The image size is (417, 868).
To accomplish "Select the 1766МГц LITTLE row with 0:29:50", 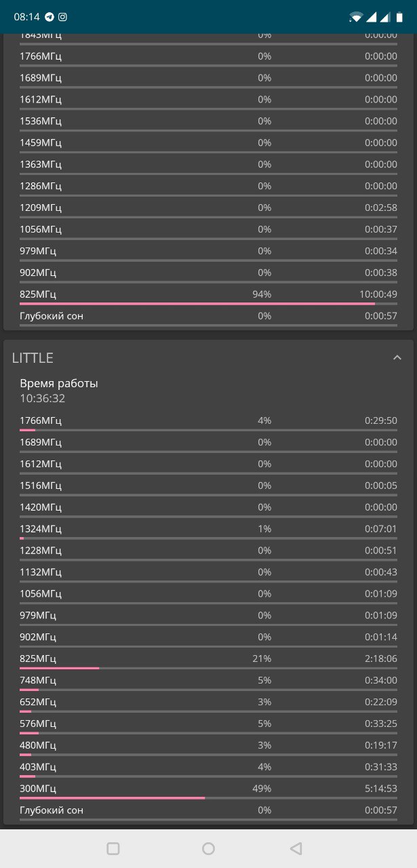I will [208, 422].
